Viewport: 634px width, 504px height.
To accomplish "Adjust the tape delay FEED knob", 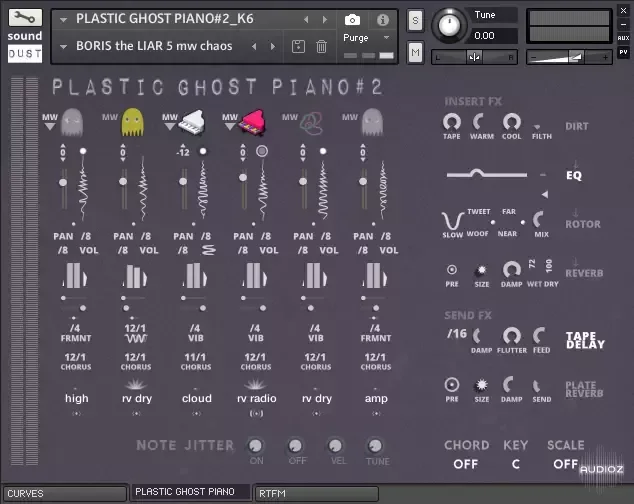I will click(540, 336).
